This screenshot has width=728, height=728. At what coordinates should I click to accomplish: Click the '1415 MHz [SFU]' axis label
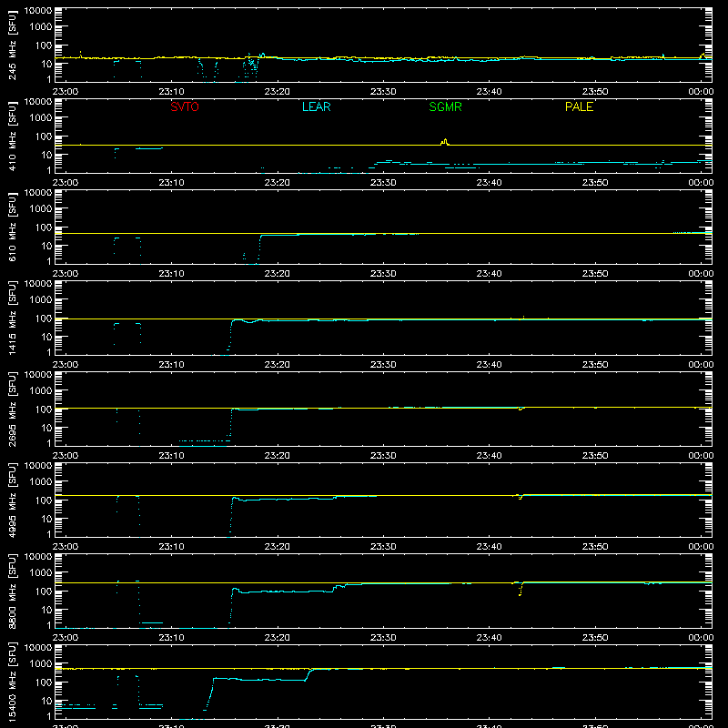pyautogui.click(x=13, y=318)
